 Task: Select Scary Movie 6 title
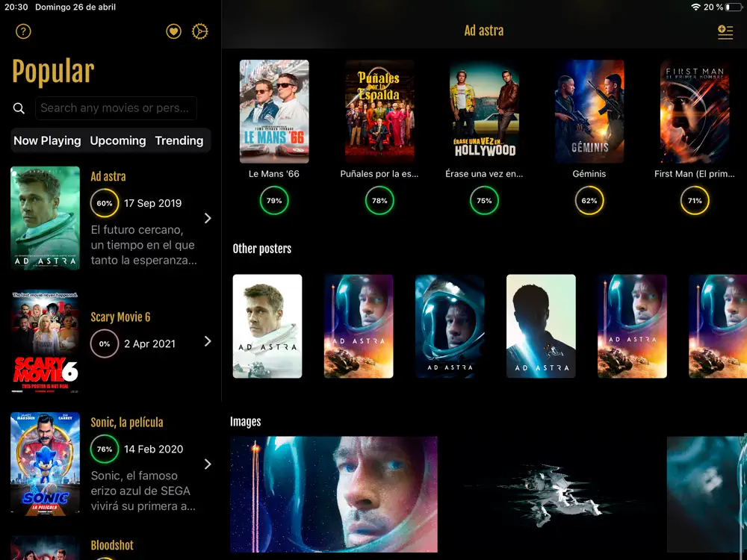click(x=120, y=317)
